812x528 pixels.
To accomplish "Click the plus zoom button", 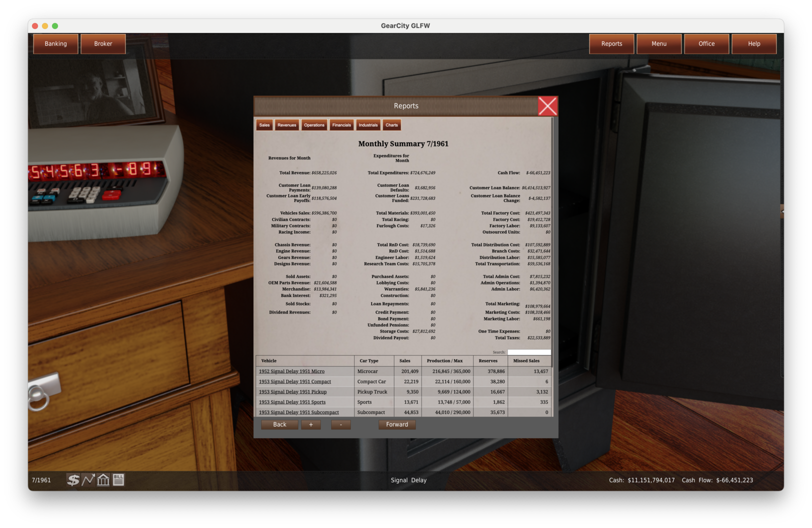I will point(311,424).
